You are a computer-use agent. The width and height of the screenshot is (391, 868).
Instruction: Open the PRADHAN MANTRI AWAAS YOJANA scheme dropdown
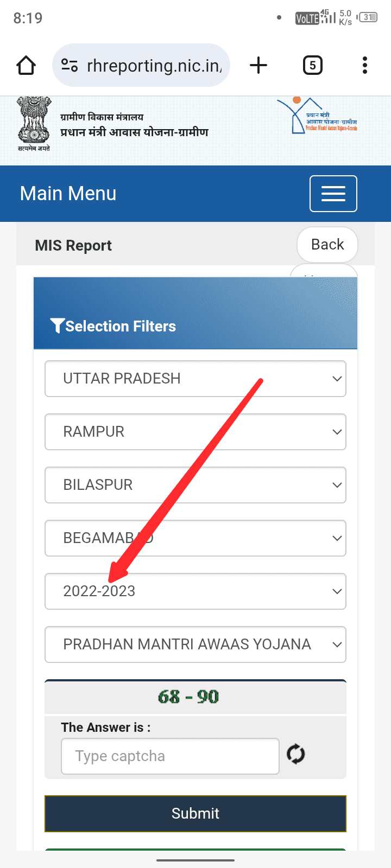pyautogui.click(x=195, y=644)
